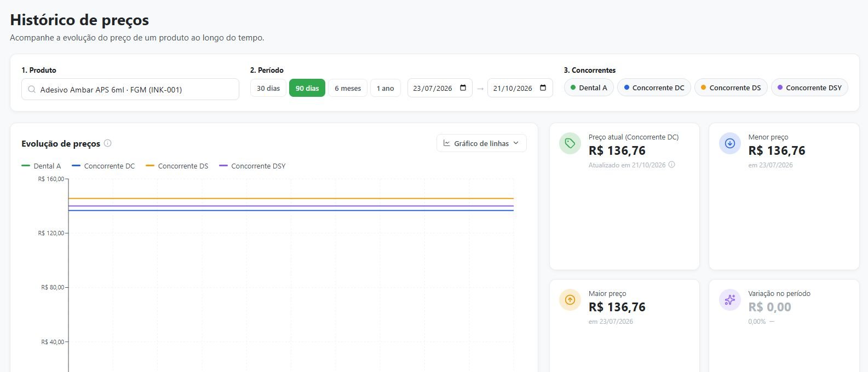This screenshot has width=868, height=372.
Task: Click the 3. Concorrentes section label
Action: [590, 70]
